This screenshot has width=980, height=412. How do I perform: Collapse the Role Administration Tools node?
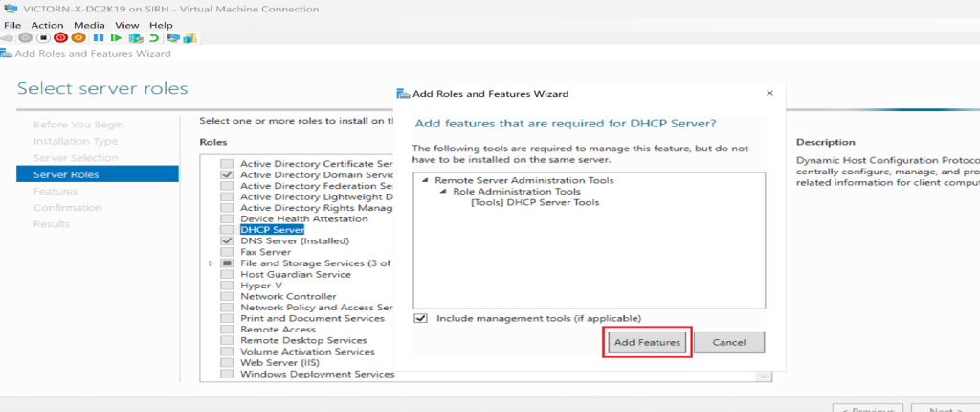443,192
